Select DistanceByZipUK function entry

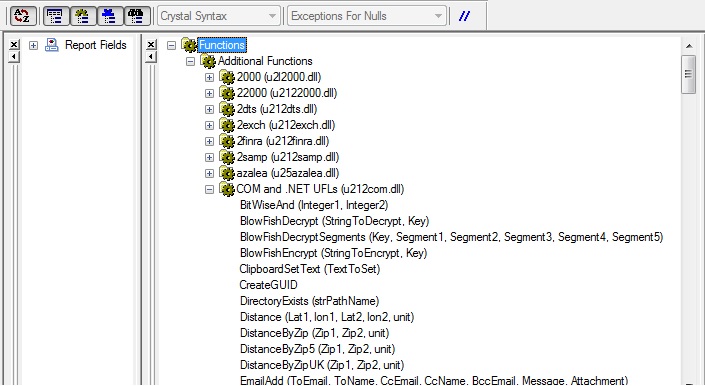pyautogui.click(x=322, y=365)
